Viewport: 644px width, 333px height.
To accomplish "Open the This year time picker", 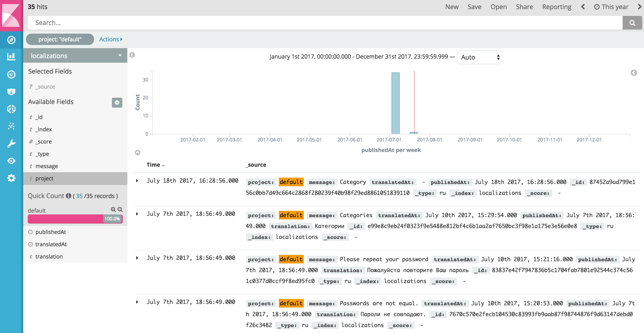I will click(x=611, y=7).
